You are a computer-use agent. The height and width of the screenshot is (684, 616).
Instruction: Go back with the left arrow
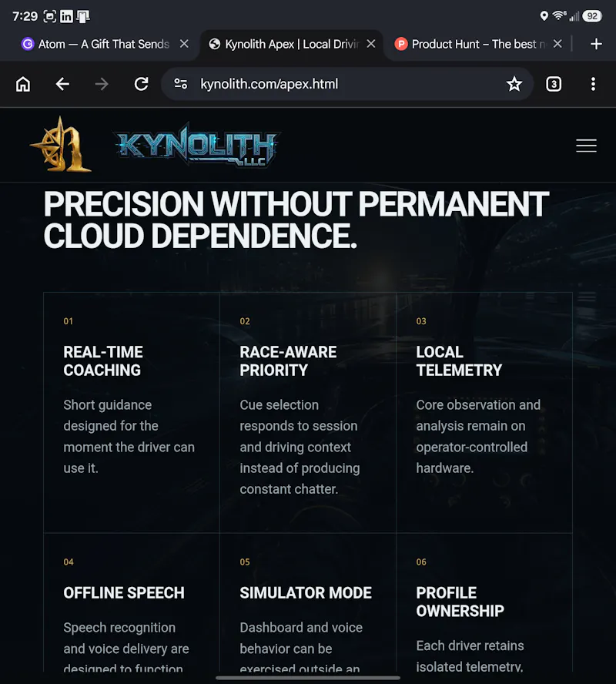tap(62, 84)
